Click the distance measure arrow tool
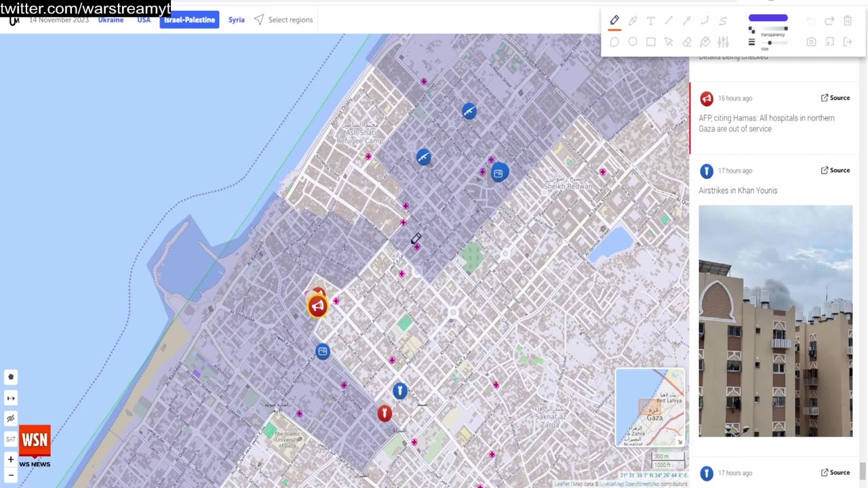Image resolution: width=868 pixels, height=488 pixels. coord(11,398)
